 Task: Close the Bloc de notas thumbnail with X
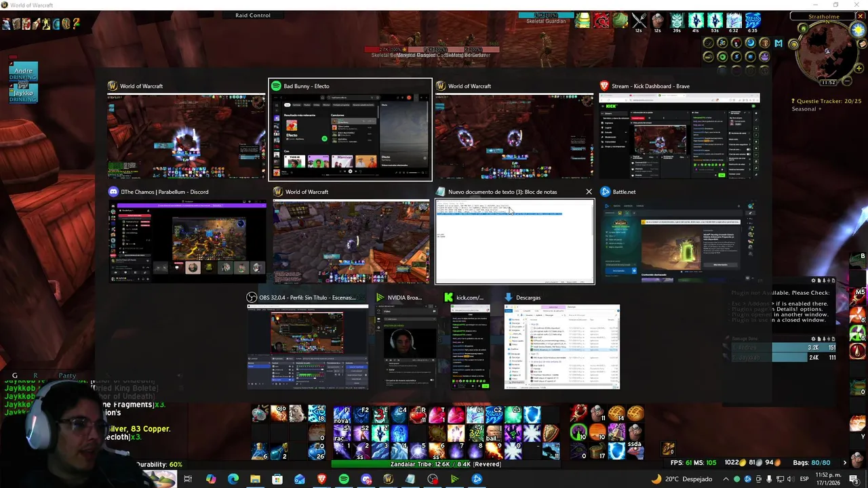[x=589, y=192]
